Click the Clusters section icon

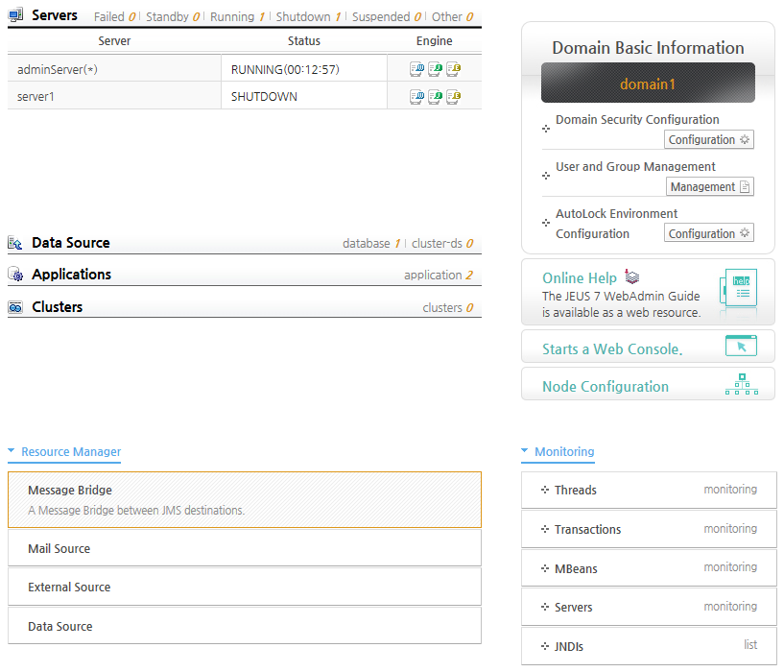(15, 307)
